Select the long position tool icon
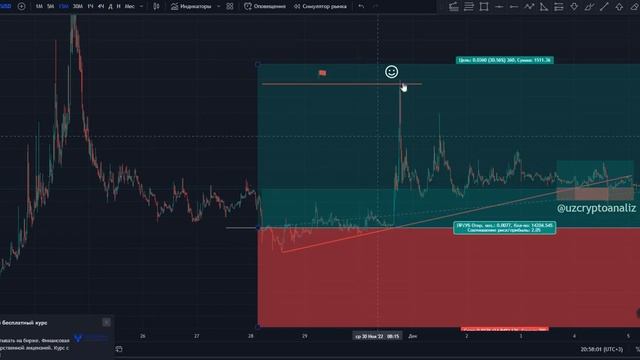 click(x=453, y=7)
